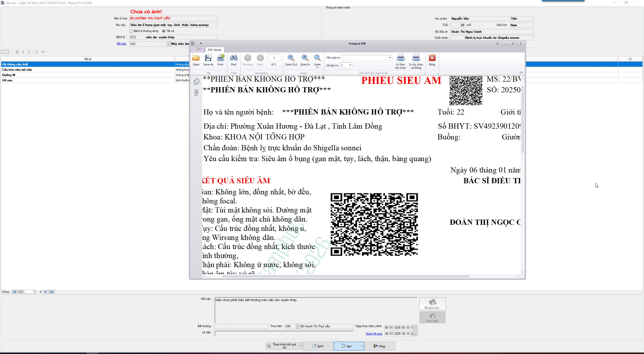Click the Zoom In magnifier icon
This screenshot has height=354, width=644.
coord(305,58)
